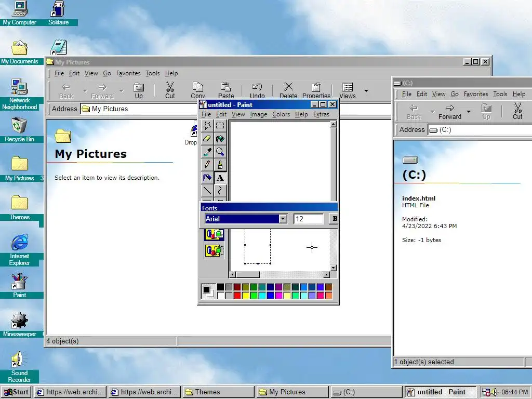Click Delete in the My Pictures toolbar

[288, 90]
